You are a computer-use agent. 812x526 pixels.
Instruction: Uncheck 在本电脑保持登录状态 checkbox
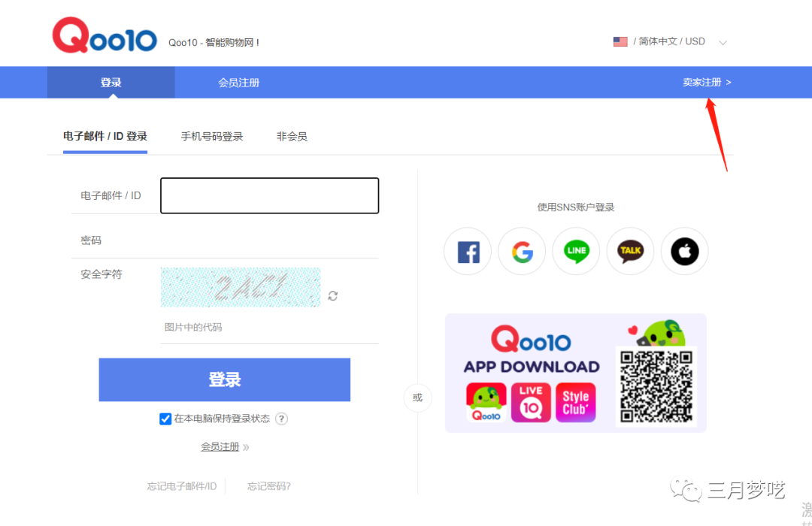click(165, 419)
